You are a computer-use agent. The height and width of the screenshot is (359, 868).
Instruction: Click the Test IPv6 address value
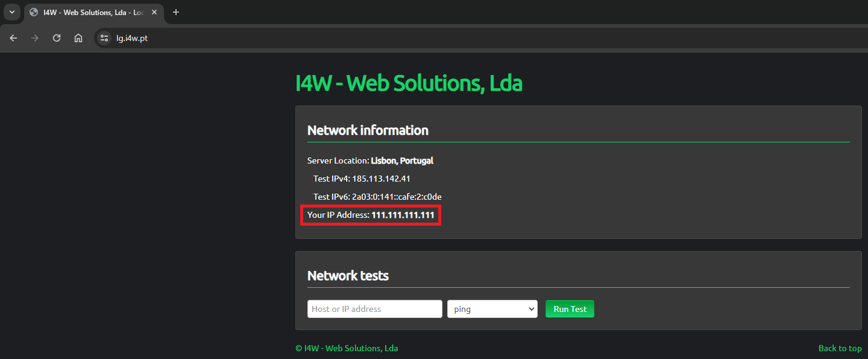tap(401, 197)
